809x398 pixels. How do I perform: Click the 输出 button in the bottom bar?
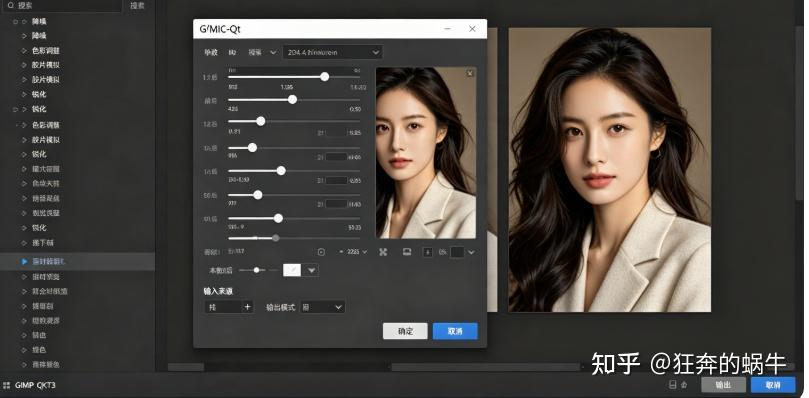pos(723,385)
